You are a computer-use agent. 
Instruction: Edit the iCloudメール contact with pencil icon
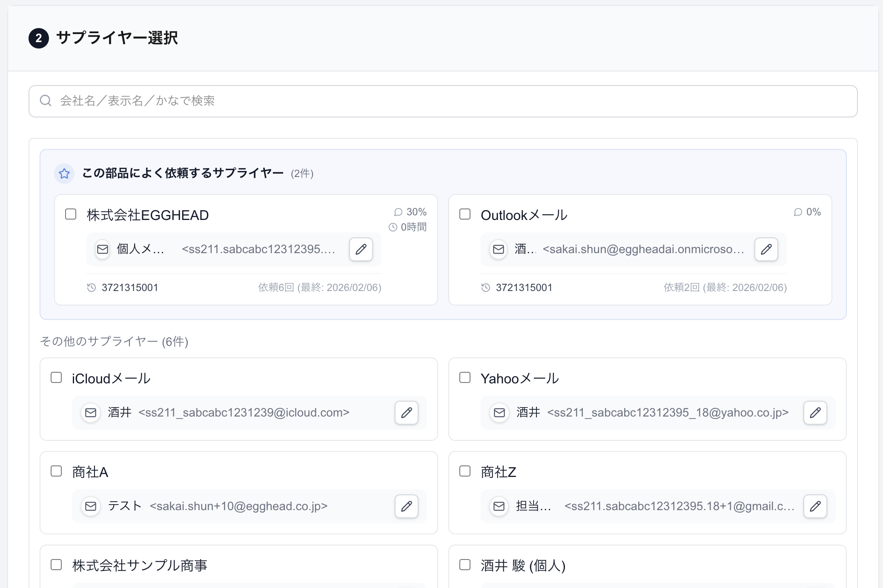[x=406, y=412]
